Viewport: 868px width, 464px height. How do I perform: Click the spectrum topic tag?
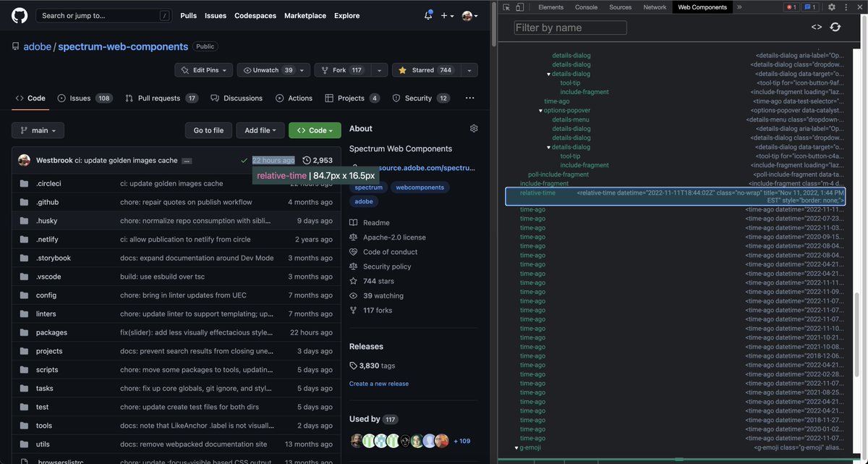(x=369, y=187)
